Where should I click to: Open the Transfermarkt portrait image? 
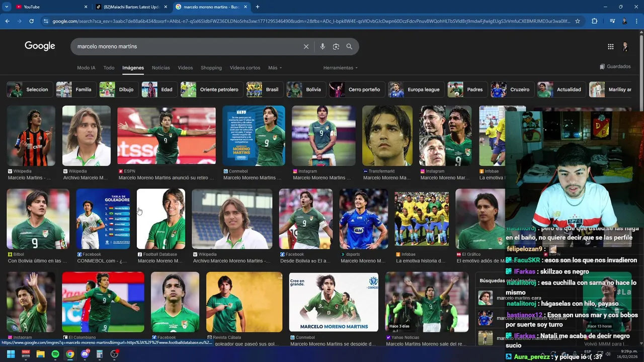tap(387, 136)
